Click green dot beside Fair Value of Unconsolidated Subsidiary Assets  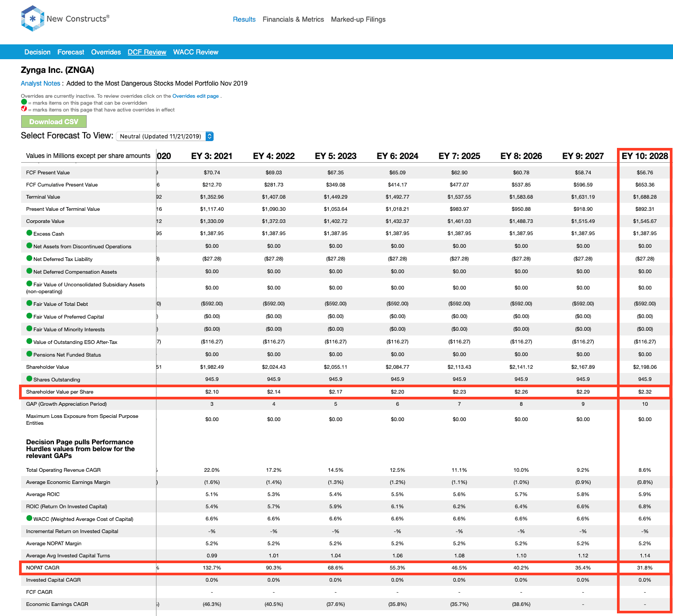(30, 284)
